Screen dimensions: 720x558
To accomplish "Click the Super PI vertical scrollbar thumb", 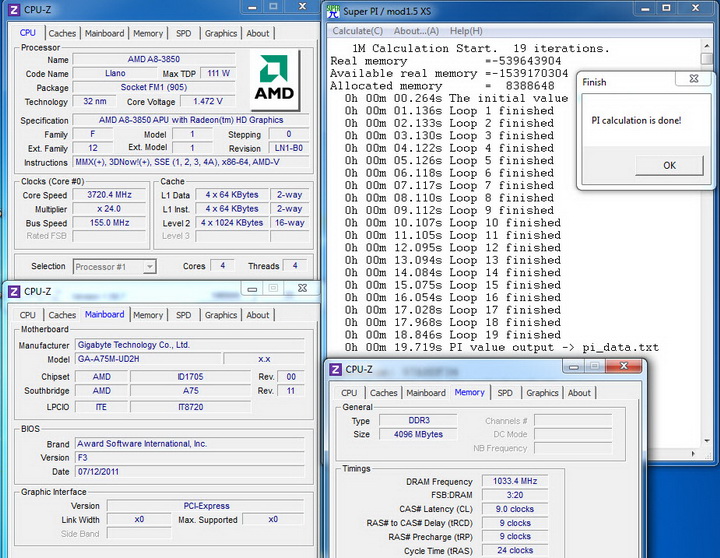I will 707,59.
